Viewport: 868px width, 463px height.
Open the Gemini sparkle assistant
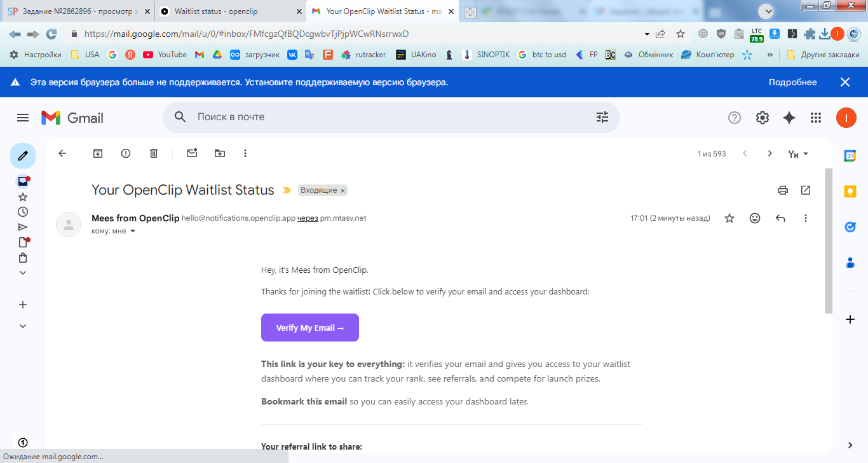tap(789, 118)
